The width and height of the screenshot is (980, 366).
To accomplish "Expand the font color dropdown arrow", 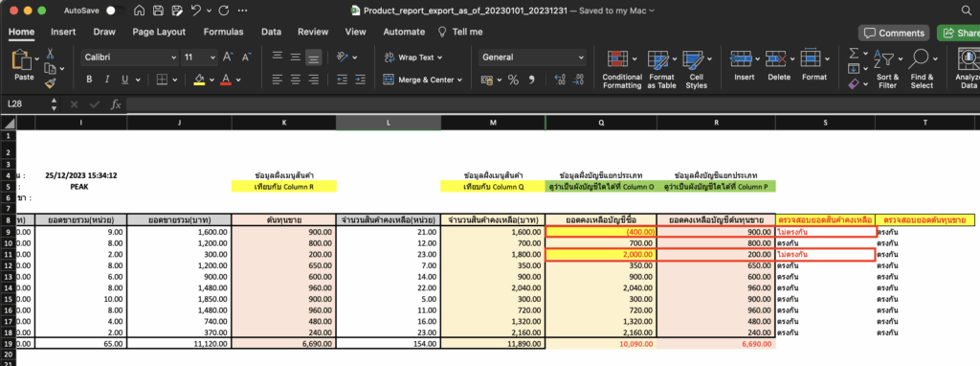I will [x=239, y=80].
